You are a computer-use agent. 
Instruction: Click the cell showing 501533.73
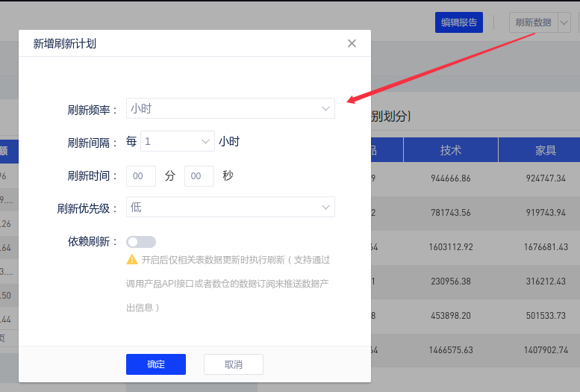[x=546, y=315]
